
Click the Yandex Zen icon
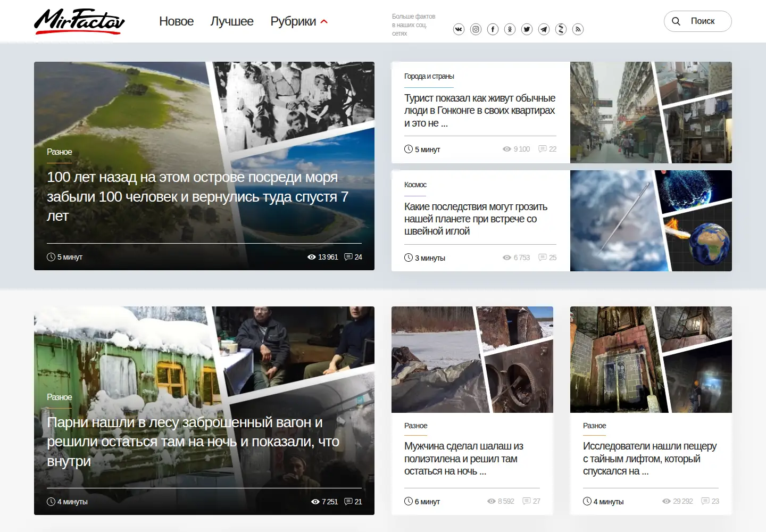coord(561,29)
